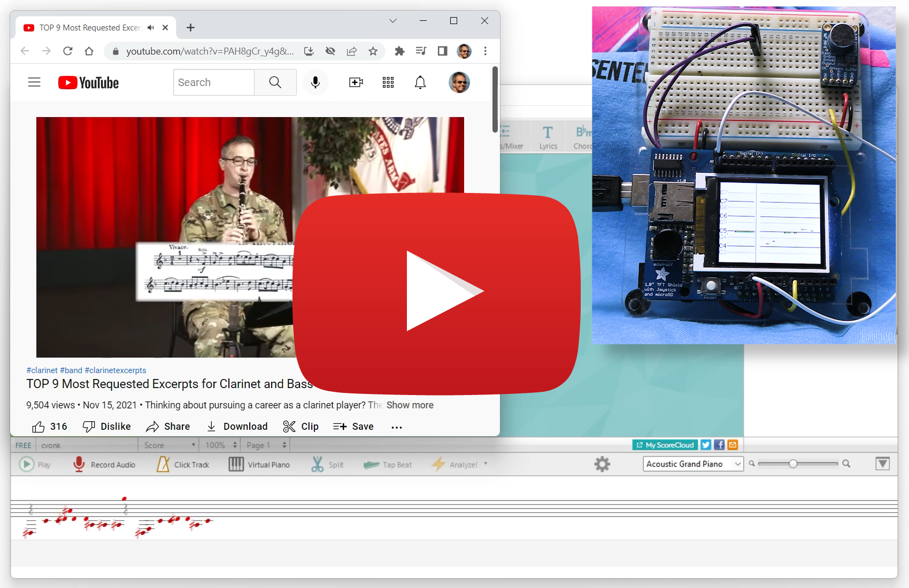Share to Facebook from ScoreCloud
This screenshot has width=909, height=588.
click(x=719, y=445)
